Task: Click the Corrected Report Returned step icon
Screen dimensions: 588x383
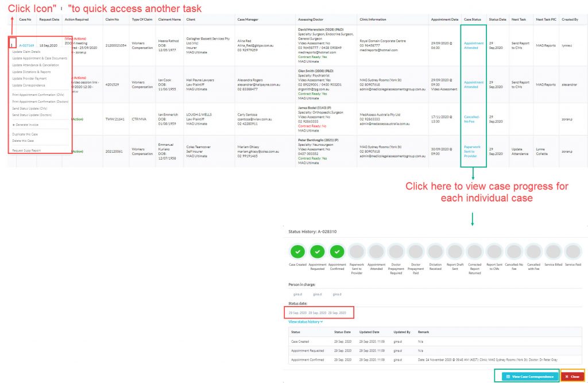Action: [x=474, y=252]
